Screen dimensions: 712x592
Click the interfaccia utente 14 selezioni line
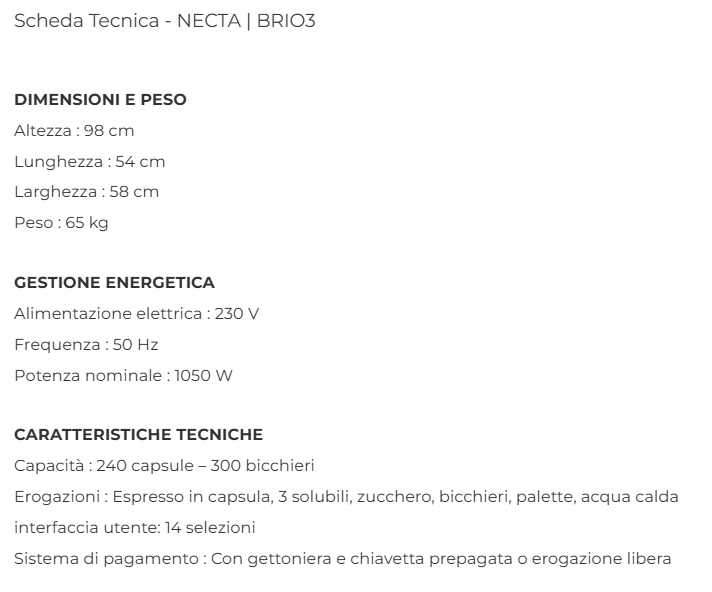[x=135, y=528]
